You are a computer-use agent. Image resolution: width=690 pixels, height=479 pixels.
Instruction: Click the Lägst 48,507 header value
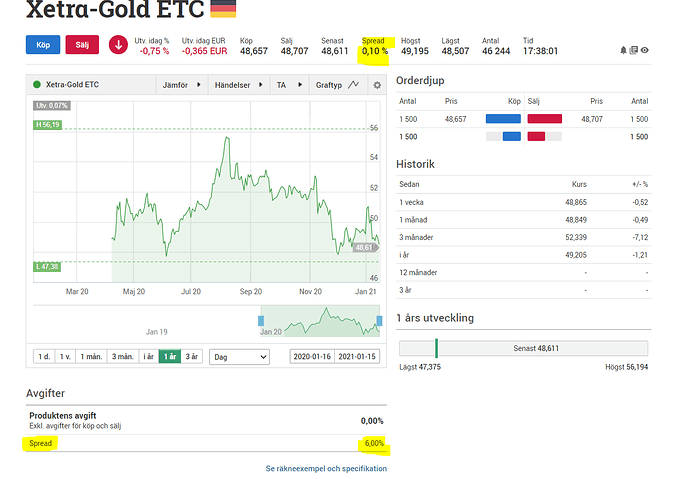tap(455, 51)
